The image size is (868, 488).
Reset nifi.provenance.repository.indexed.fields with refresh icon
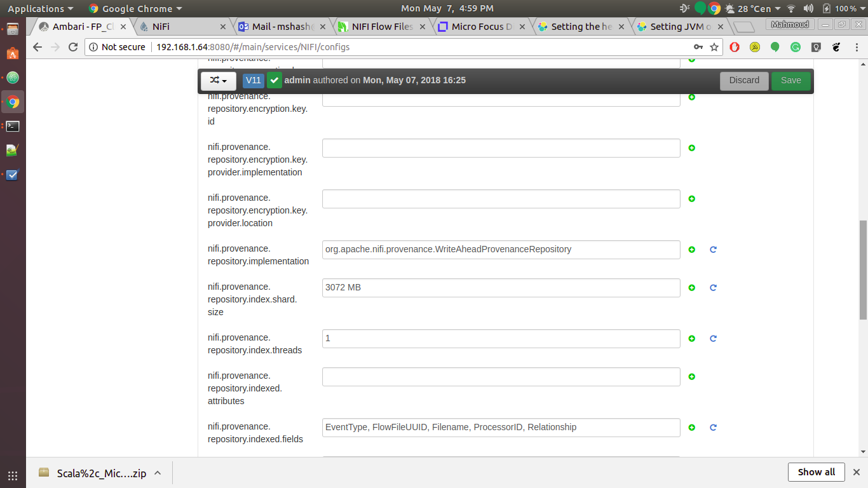(712, 428)
